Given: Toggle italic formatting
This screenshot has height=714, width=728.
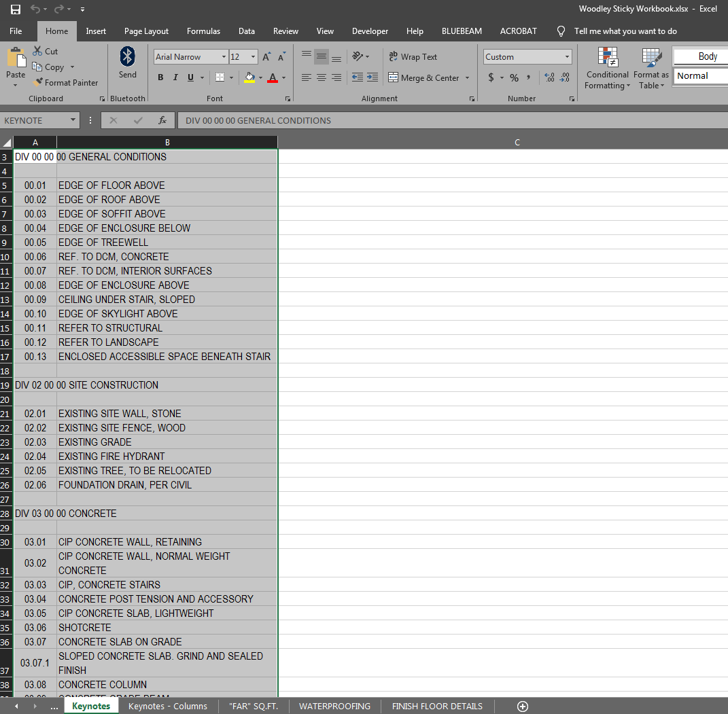Looking at the screenshot, I should [x=175, y=77].
